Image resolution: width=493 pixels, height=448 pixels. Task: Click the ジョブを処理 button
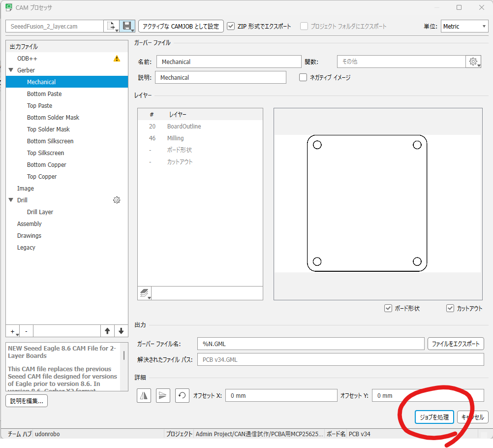(434, 417)
